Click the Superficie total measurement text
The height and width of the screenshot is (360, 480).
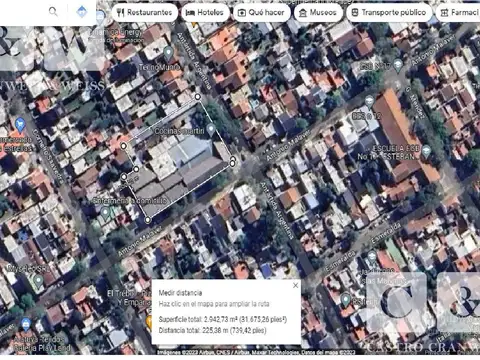click(x=223, y=319)
